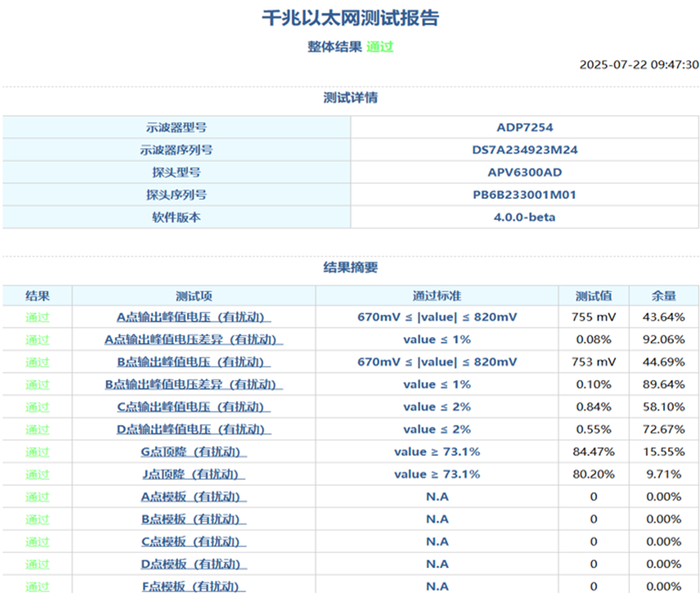Viewport: 700px width, 597px height.
Task: Click the 通过 status beside G点顶降
Action: (37, 451)
